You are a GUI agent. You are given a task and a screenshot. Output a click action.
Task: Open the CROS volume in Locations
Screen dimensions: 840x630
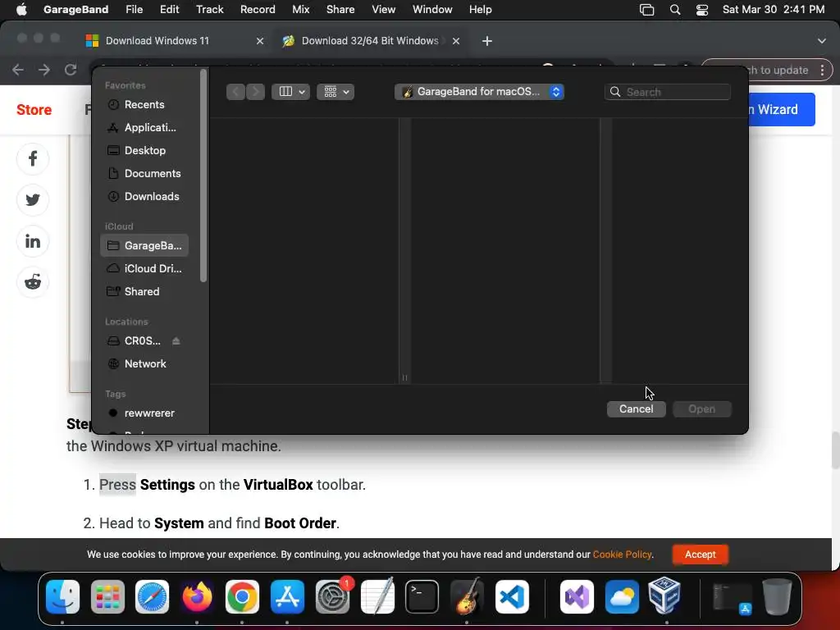coord(135,340)
